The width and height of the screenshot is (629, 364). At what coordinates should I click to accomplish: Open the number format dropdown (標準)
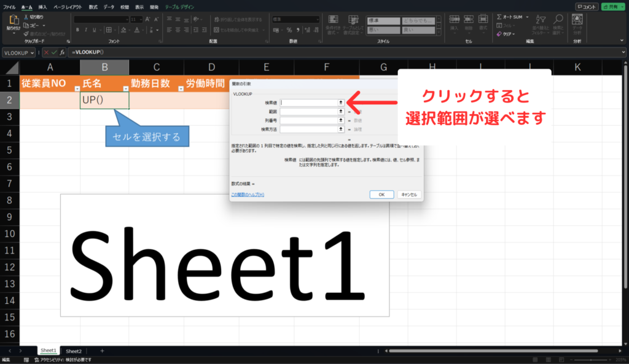tap(317, 19)
